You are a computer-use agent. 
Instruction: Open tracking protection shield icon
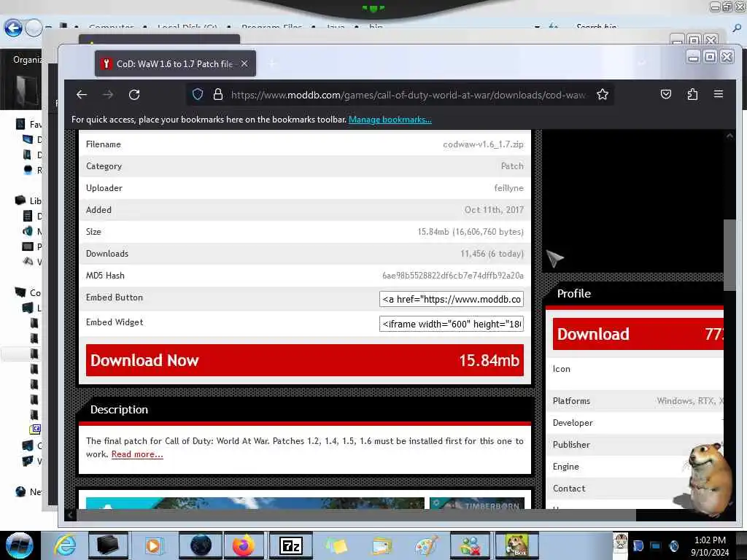click(198, 94)
